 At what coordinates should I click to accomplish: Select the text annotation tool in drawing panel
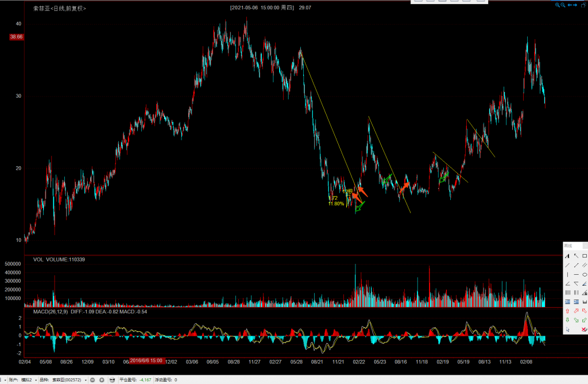pos(567,256)
